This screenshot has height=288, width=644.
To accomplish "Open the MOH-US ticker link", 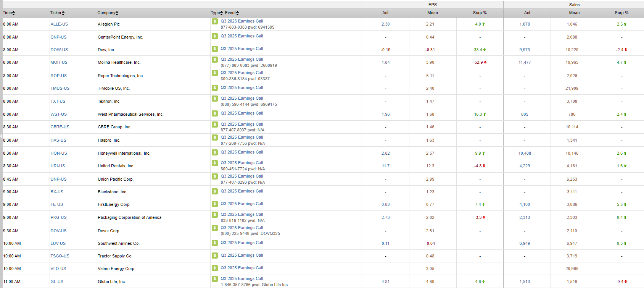I will click(x=59, y=63).
